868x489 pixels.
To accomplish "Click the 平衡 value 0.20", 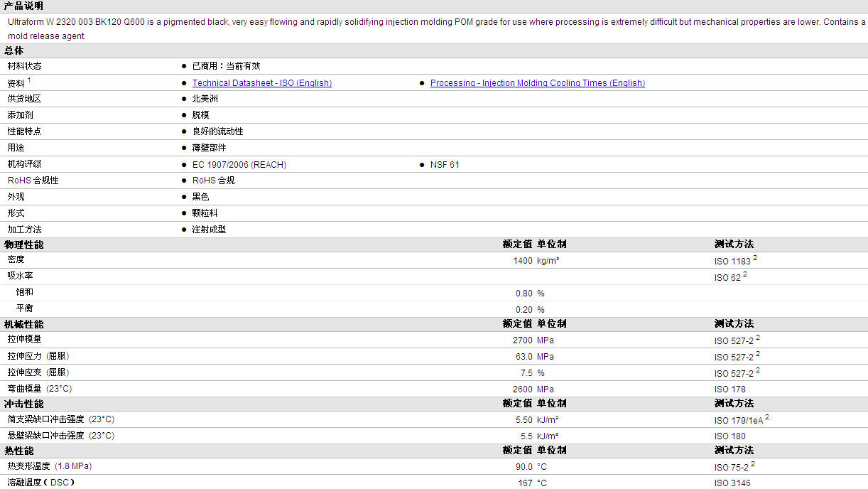I will (x=524, y=310).
